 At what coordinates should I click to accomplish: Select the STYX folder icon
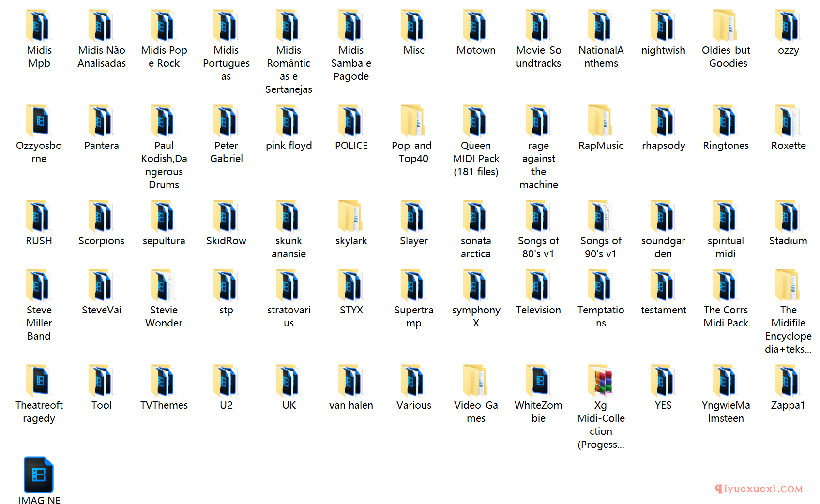pos(351,286)
